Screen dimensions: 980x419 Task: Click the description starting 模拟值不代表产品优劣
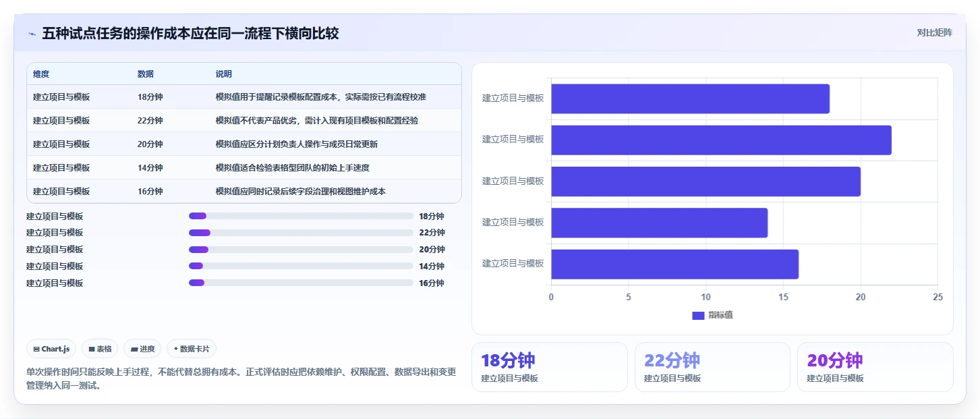pyautogui.click(x=317, y=121)
